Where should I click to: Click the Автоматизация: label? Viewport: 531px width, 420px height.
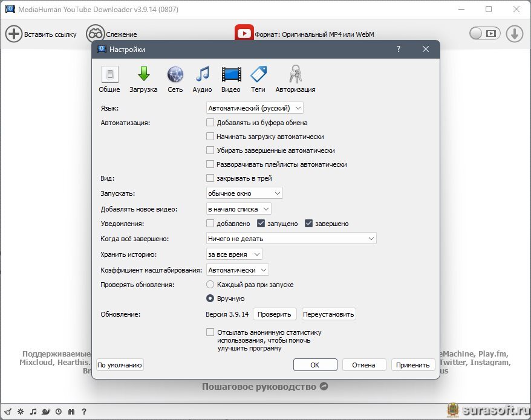[x=125, y=123]
